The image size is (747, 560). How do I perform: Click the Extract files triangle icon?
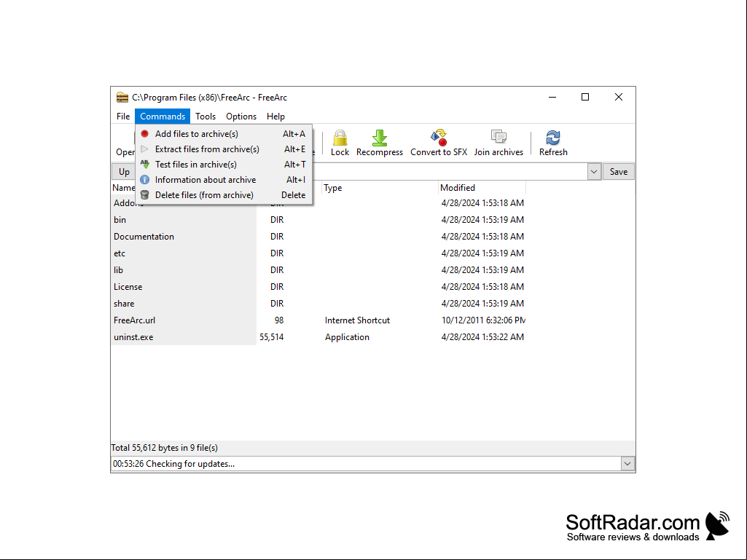click(145, 149)
